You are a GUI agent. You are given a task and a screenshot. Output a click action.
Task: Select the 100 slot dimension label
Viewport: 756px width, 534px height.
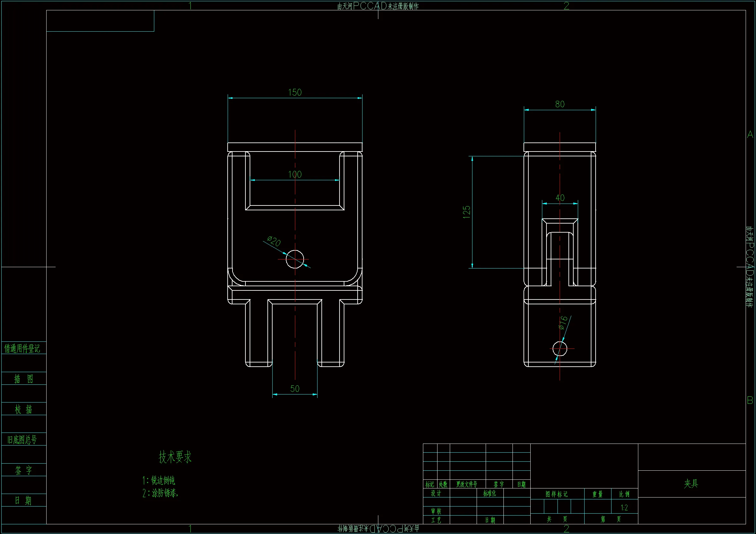pos(295,174)
